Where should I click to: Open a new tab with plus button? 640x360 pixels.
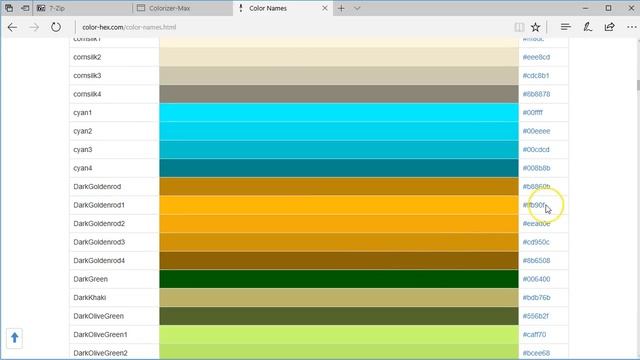pos(341,8)
